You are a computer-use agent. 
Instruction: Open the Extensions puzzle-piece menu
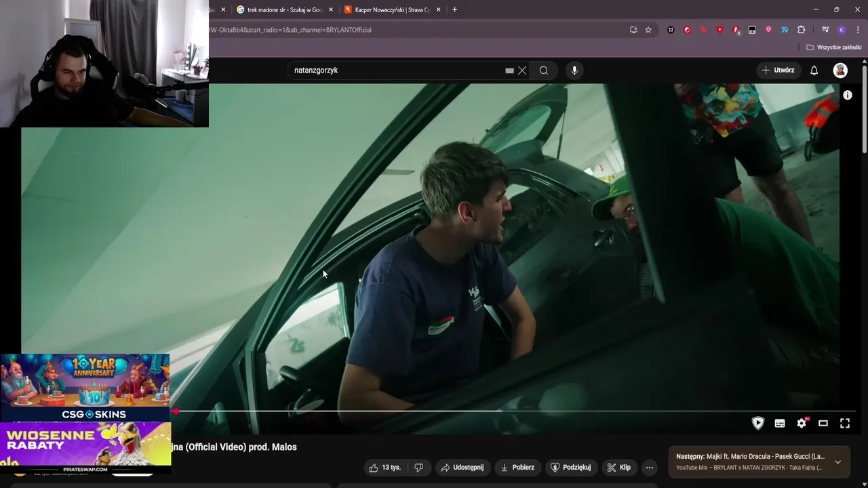802,30
